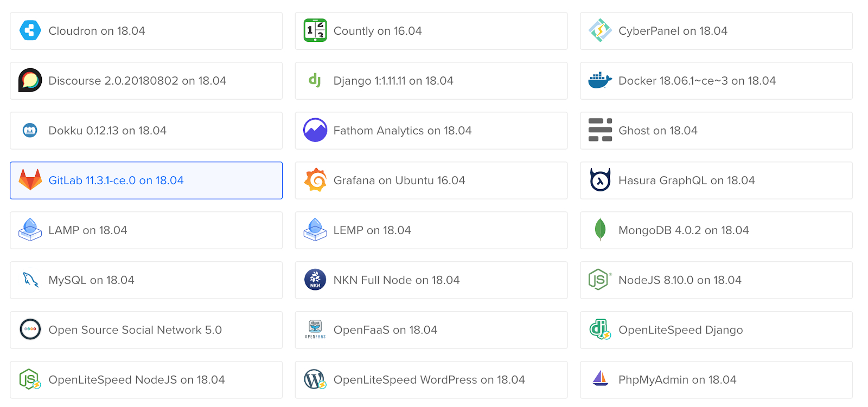Image resolution: width=868 pixels, height=407 pixels.
Task: Select 'Grafana on Ubuntu 16.04' label
Action: coord(399,180)
